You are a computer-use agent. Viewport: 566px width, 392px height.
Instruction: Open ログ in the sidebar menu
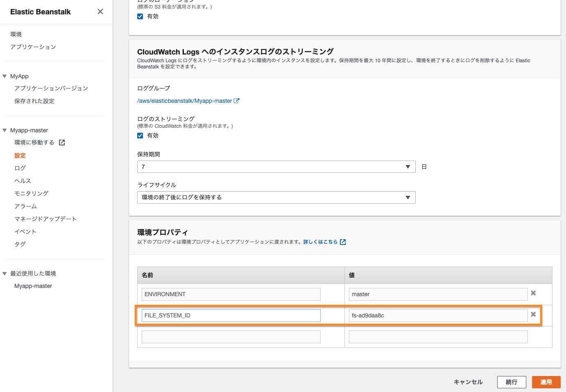point(20,168)
